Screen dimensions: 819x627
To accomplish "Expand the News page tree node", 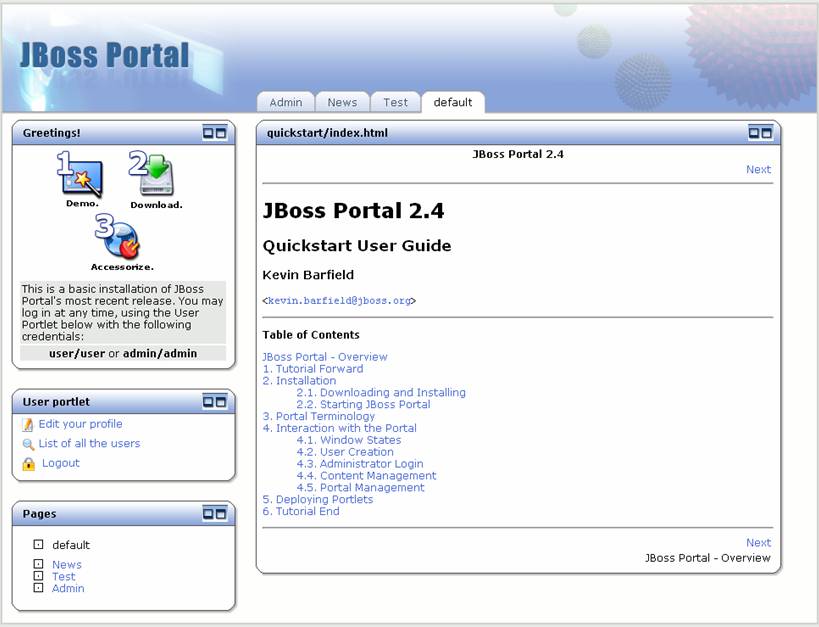I will (x=38, y=564).
